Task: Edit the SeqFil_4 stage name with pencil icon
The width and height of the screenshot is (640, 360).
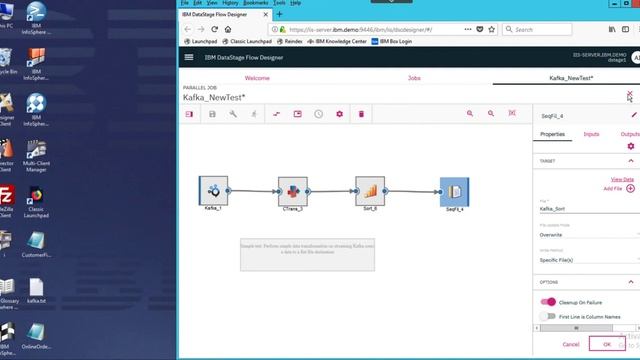Action: pos(634,116)
